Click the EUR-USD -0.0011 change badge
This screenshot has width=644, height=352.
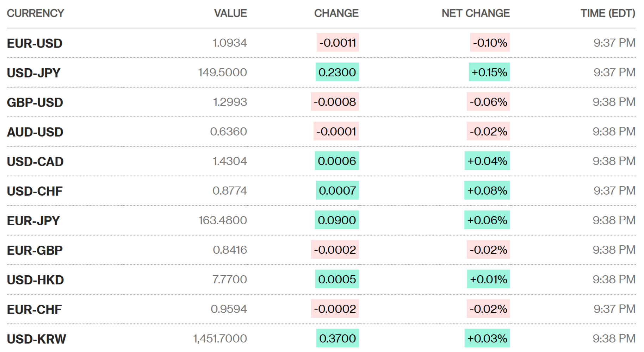(x=338, y=43)
